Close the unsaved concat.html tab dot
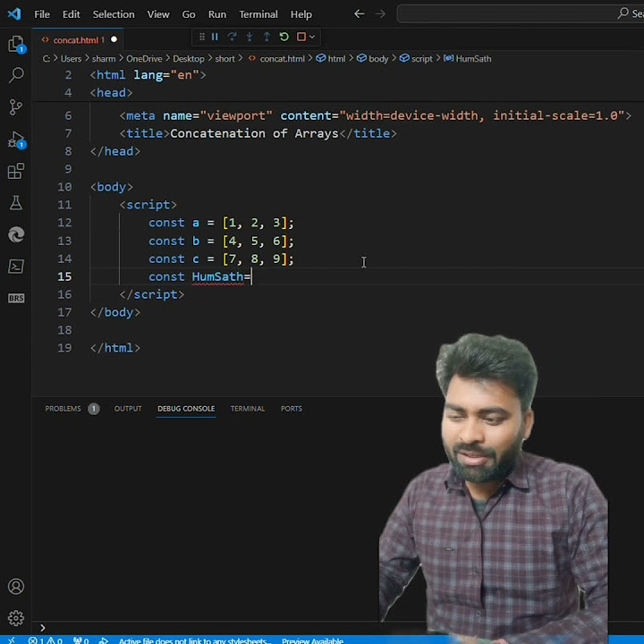644x644 pixels. (x=114, y=39)
